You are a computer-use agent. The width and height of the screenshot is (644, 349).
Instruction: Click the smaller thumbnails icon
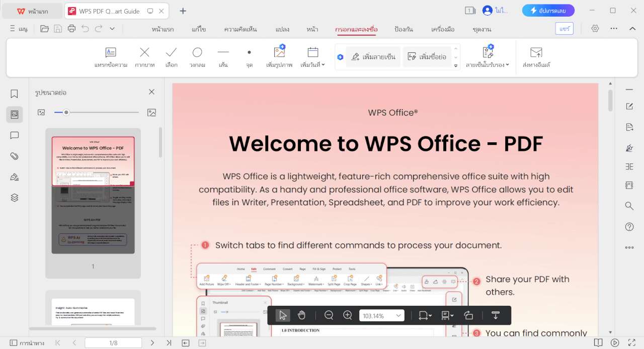pyautogui.click(x=41, y=112)
